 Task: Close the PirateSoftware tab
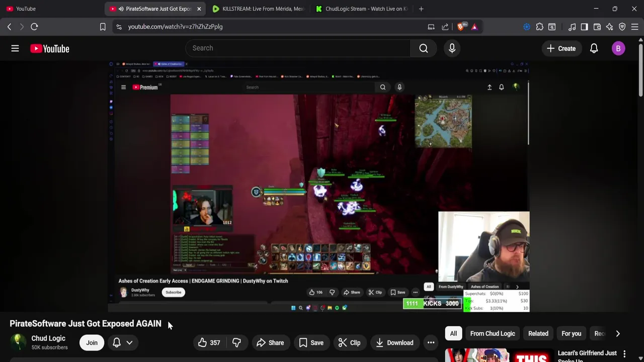[x=199, y=9]
